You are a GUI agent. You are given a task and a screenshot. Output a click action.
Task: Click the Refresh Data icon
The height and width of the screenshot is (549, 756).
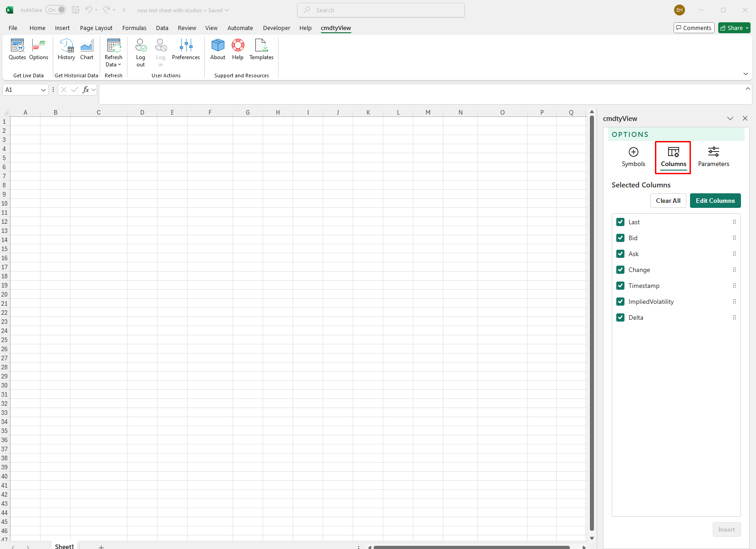pyautogui.click(x=113, y=45)
